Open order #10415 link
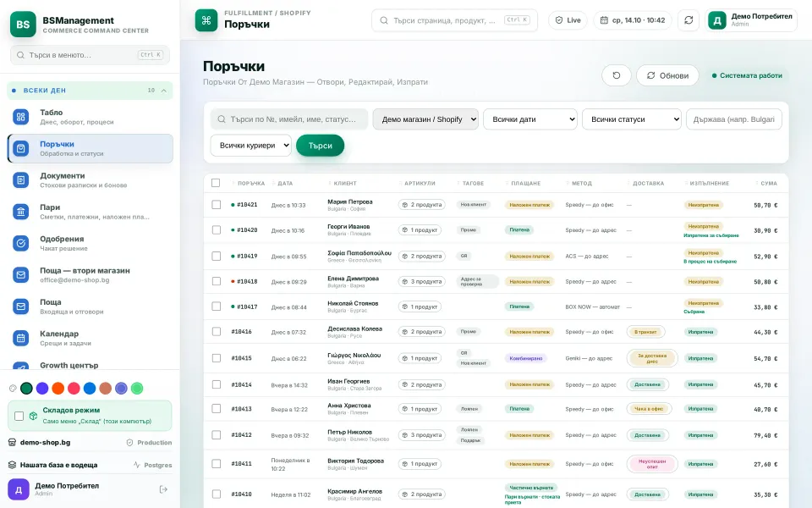The width and height of the screenshot is (812, 508). click(x=241, y=358)
